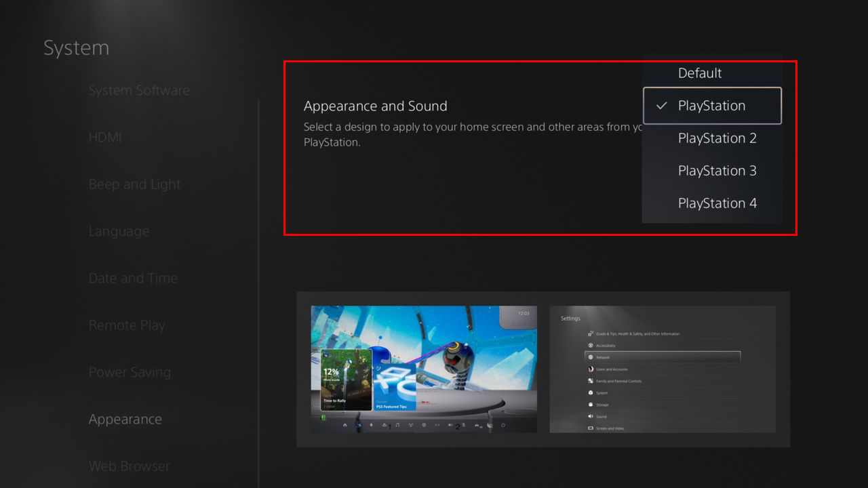Open System Software settings

pyautogui.click(x=139, y=90)
